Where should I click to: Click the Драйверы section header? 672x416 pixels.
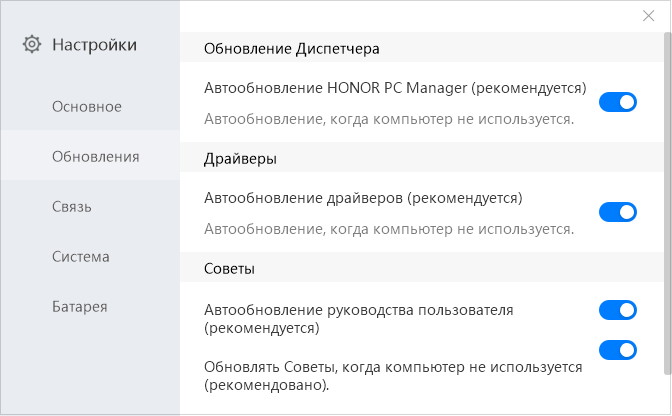tap(240, 158)
